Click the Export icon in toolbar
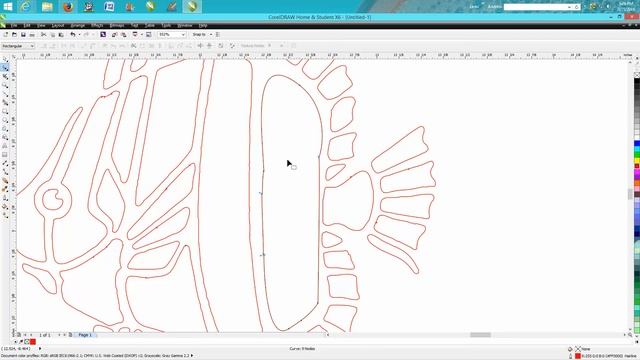This screenshot has height=360, width=640. (123, 35)
